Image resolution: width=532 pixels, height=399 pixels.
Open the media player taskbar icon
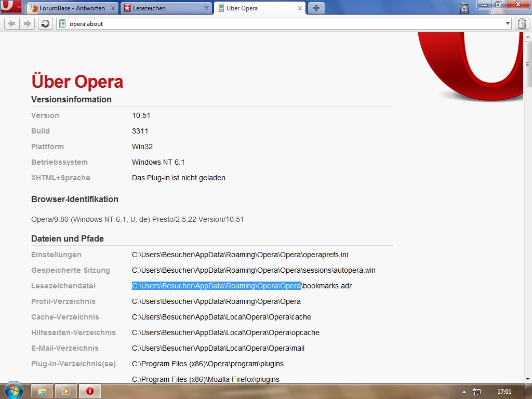point(66,392)
